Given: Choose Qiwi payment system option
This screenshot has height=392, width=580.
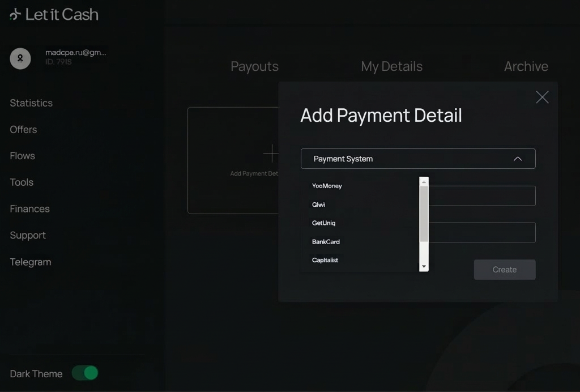Looking at the screenshot, I should pos(318,204).
